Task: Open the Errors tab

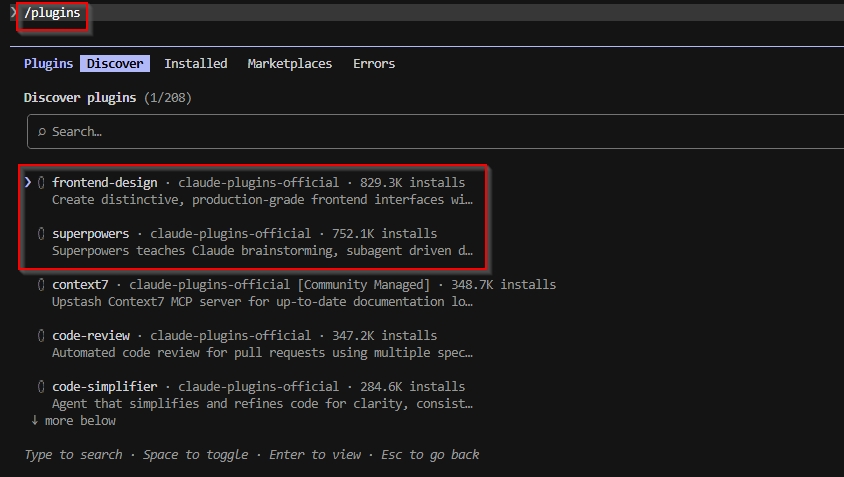Action: (374, 64)
